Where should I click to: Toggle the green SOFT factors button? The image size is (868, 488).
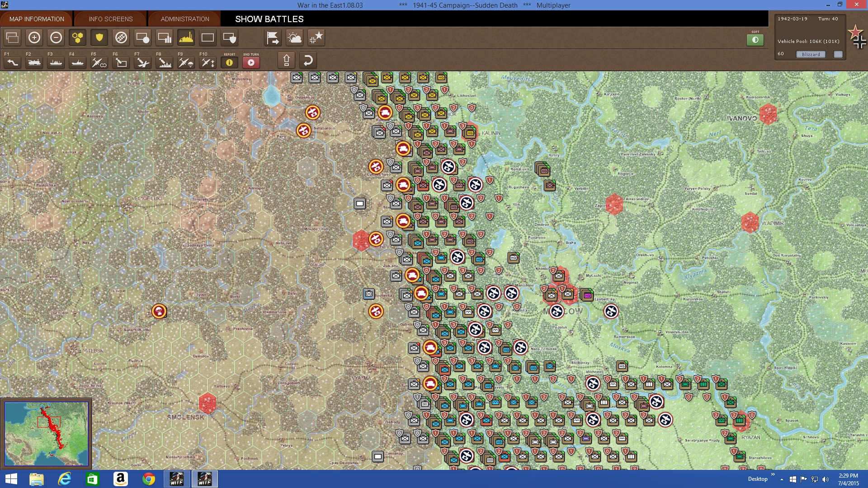point(755,40)
